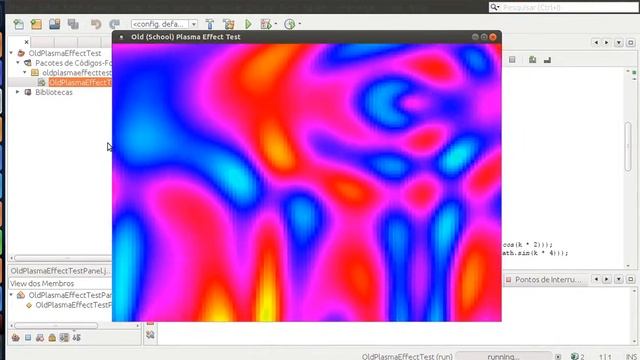Switch to the Pontos de Interrupção tab
Image resolution: width=640 pixels, height=360 pixels.
click(x=544, y=280)
